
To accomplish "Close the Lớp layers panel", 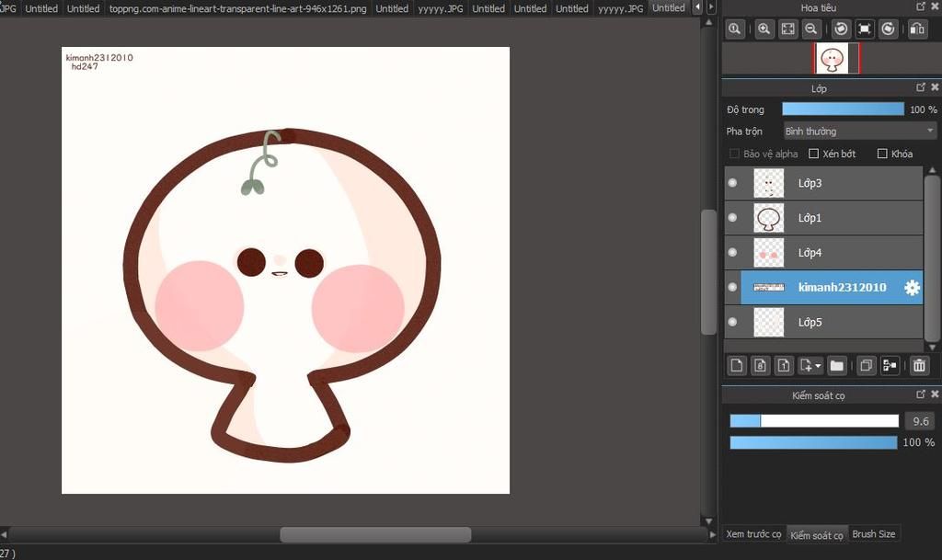I will [x=935, y=87].
